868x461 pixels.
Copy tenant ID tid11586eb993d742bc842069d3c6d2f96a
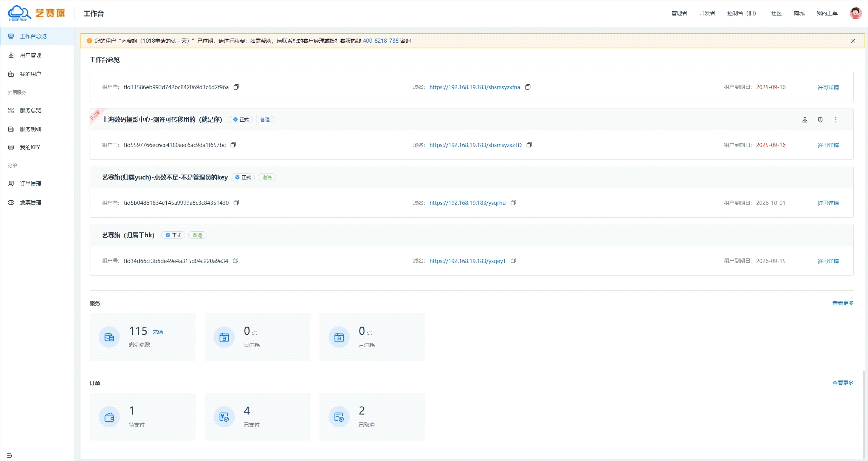[x=236, y=87]
